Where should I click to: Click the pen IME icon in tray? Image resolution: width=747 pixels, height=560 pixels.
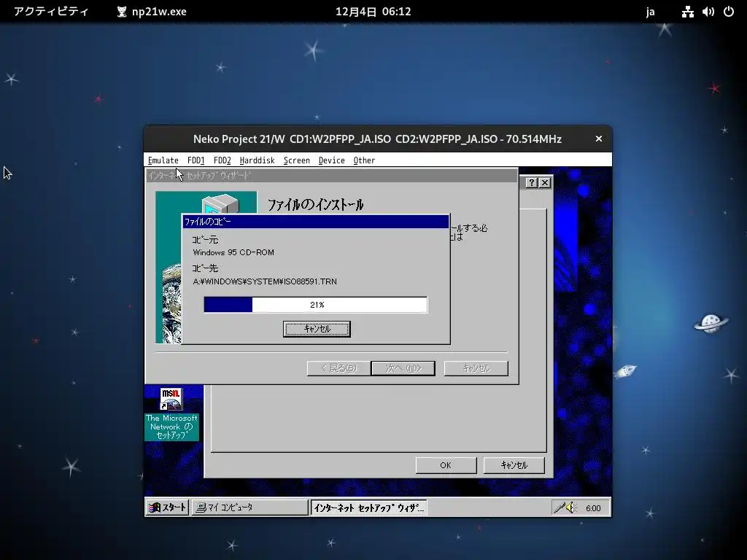558,508
